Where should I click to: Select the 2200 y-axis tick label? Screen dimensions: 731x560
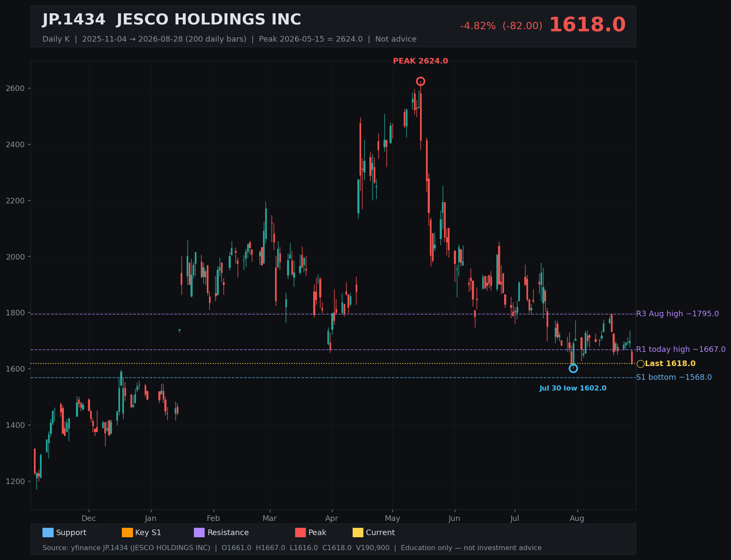15,201
